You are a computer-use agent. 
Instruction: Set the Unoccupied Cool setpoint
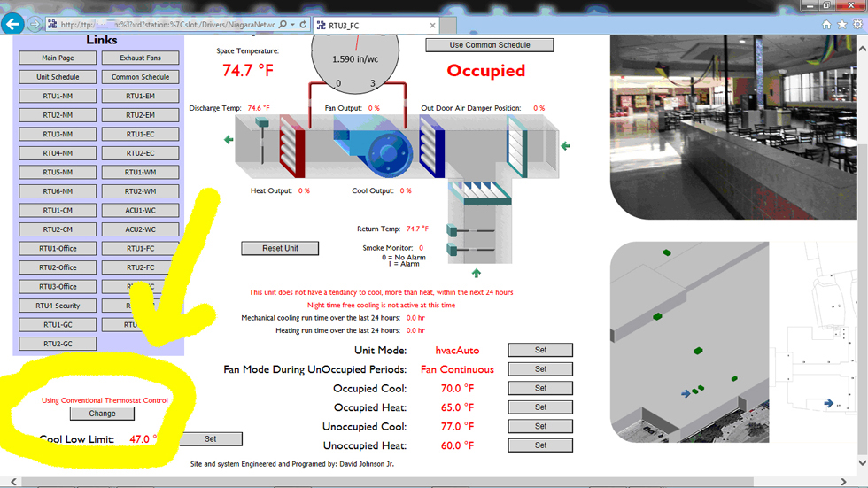pyautogui.click(x=540, y=426)
